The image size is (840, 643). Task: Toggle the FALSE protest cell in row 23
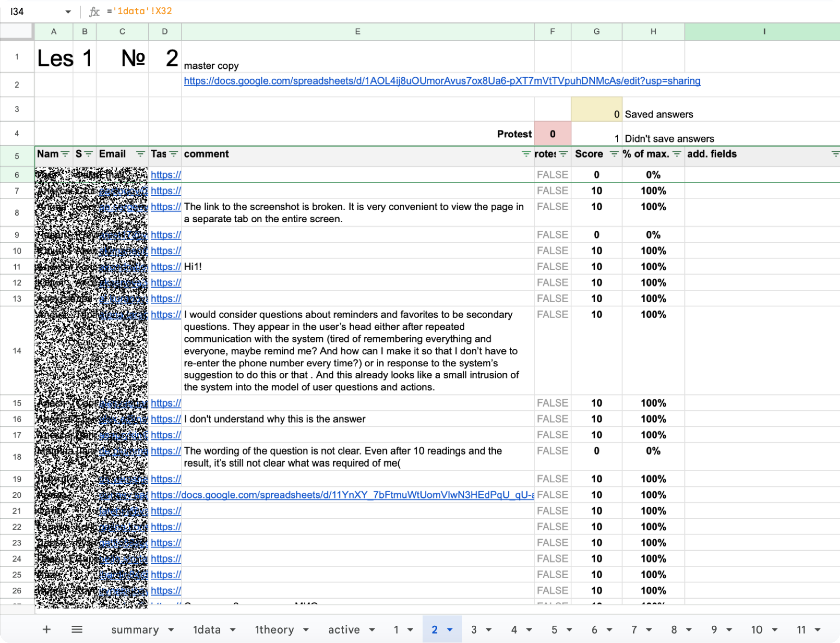pyautogui.click(x=553, y=543)
